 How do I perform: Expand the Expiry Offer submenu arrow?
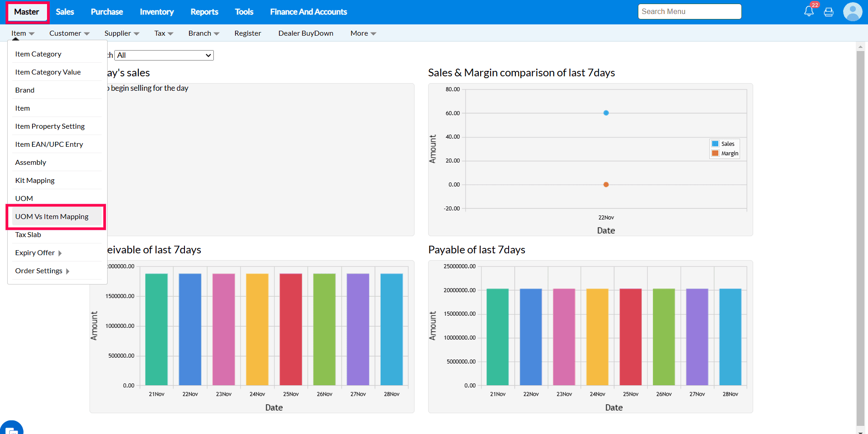click(x=60, y=253)
